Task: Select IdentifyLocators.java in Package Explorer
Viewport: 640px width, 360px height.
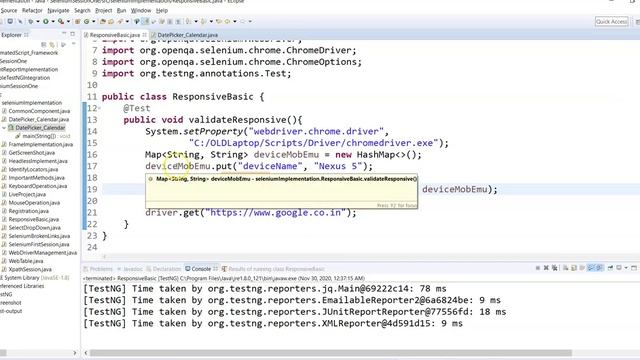Action: (33, 169)
